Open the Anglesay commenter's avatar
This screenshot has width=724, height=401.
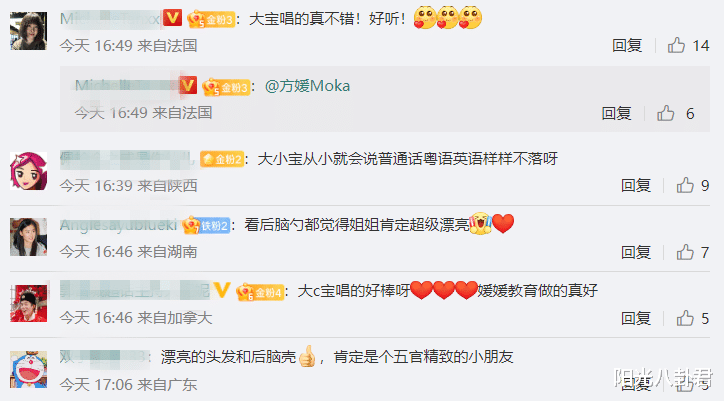click(29, 237)
